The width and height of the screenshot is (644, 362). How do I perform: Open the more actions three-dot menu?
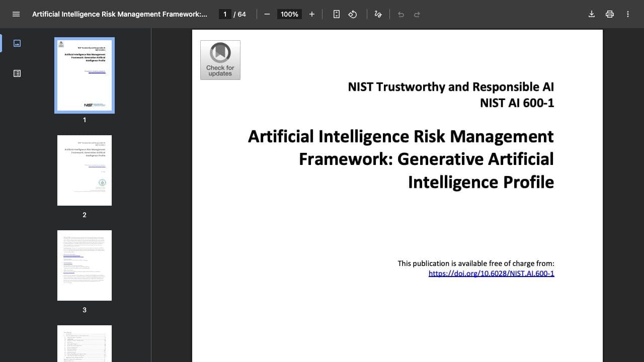tap(628, 14)
